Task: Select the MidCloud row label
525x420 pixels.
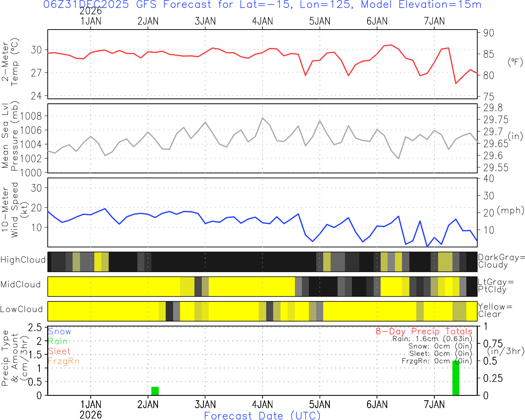Action: click(21, 285)
